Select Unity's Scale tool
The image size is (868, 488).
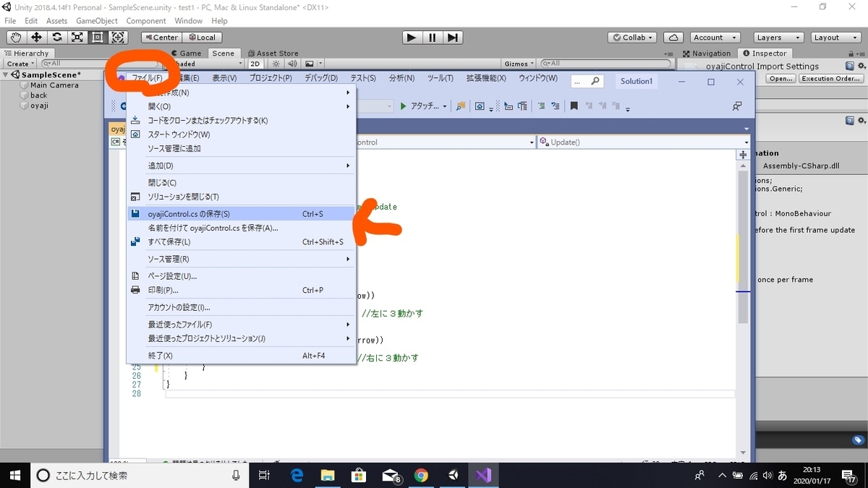coord(77,37)
